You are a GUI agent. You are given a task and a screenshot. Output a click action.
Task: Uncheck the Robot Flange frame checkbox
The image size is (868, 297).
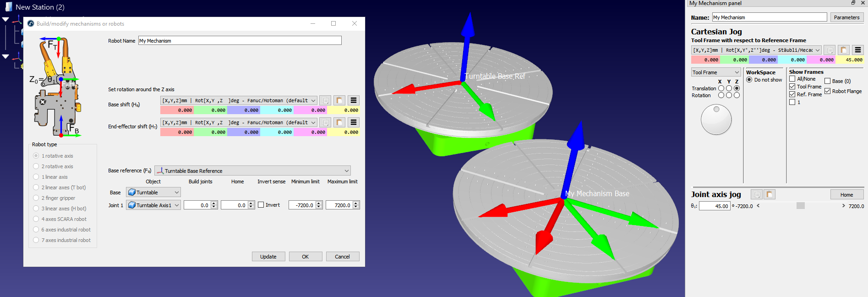point(828,91)
